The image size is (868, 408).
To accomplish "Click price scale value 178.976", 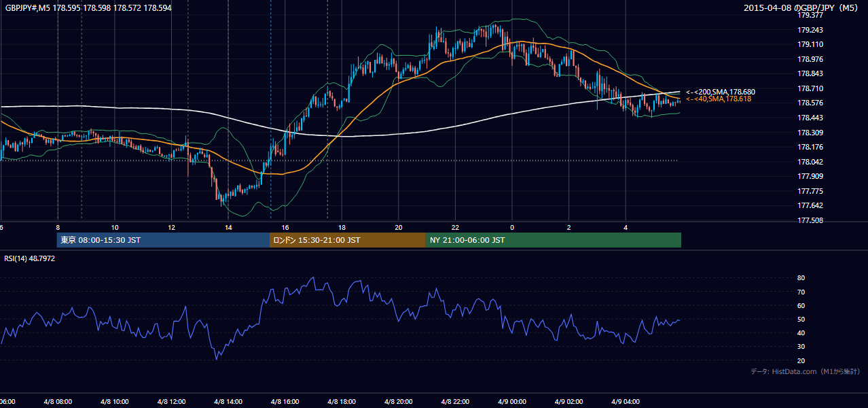I will point(810,59).
